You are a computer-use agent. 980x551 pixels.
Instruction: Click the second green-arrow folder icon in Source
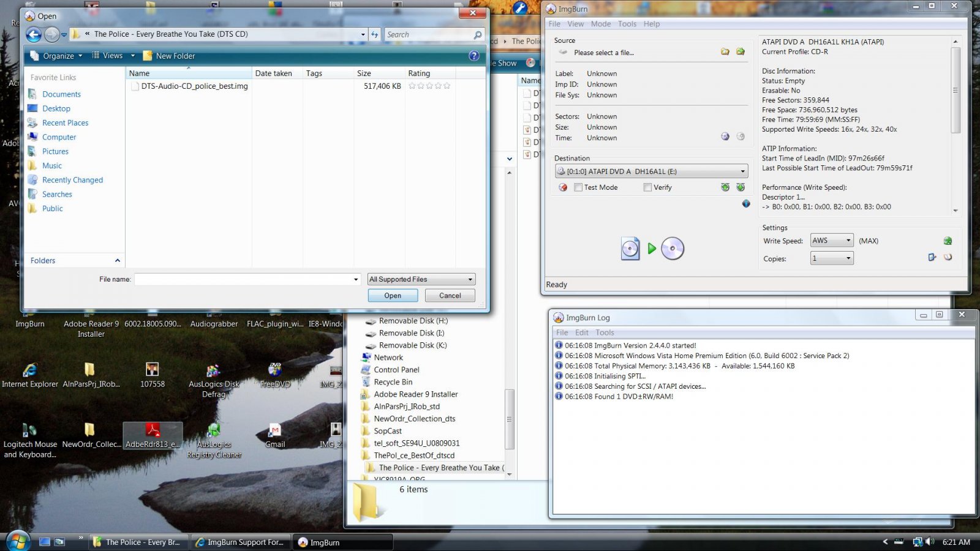(x=741, y=52)
